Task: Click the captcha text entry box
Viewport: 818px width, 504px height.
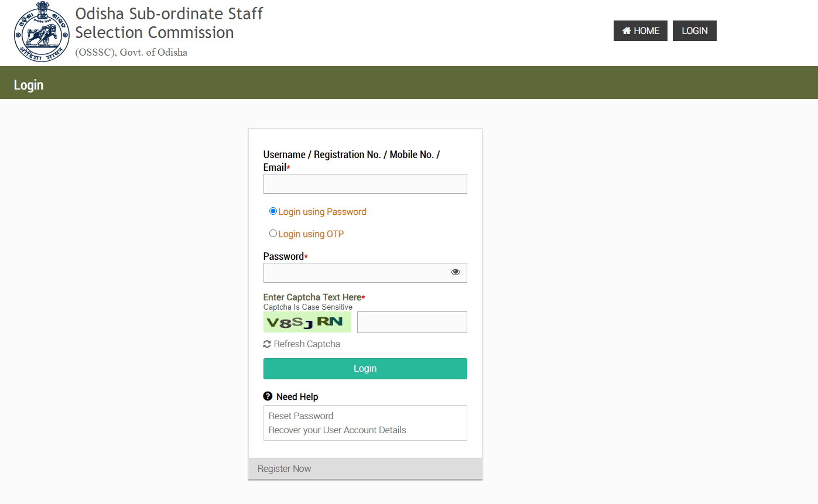Action: pyautogui.click(x=412, y=323)
